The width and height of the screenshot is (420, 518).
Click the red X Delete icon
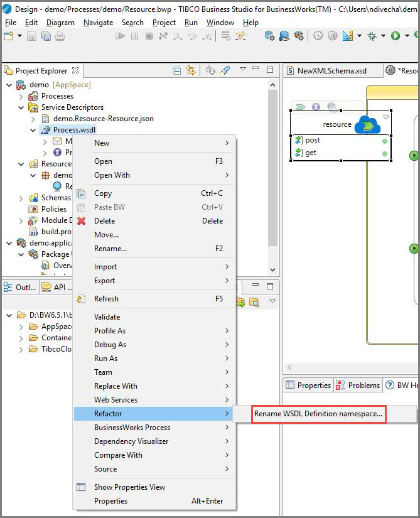tap(81, 221)
